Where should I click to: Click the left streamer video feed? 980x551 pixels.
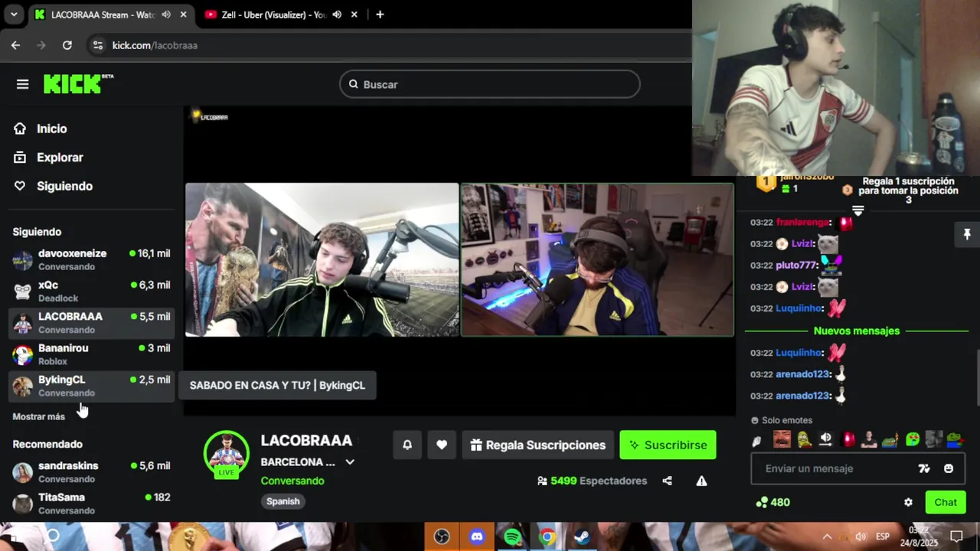[x=322, y=259]
